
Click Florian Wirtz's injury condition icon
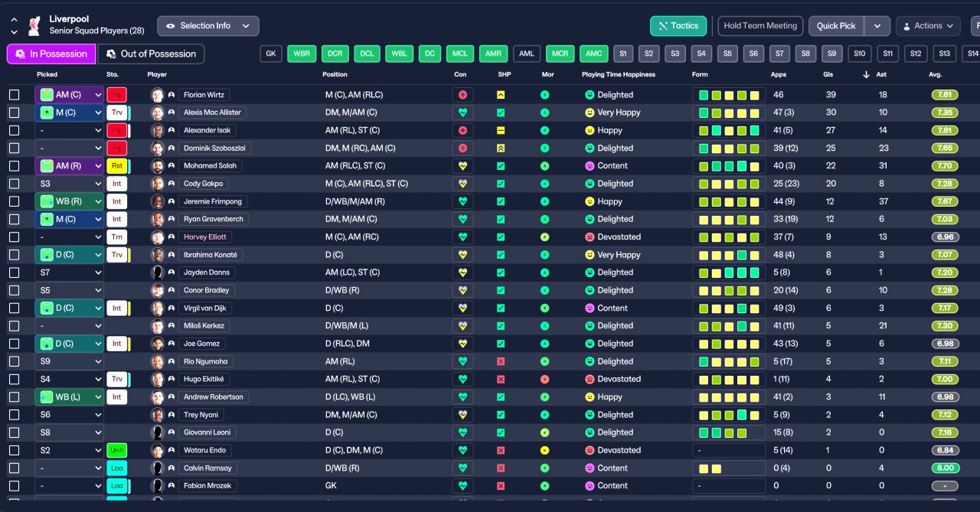(462, 95)
